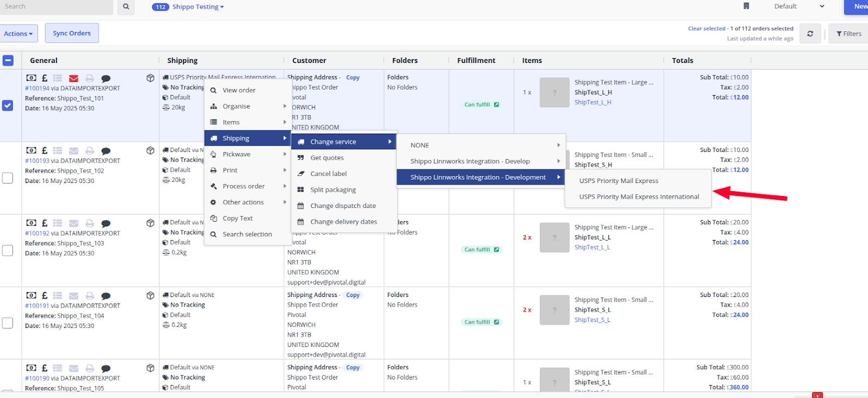
Task: Open the Filters button
Action: coord(848,34)
